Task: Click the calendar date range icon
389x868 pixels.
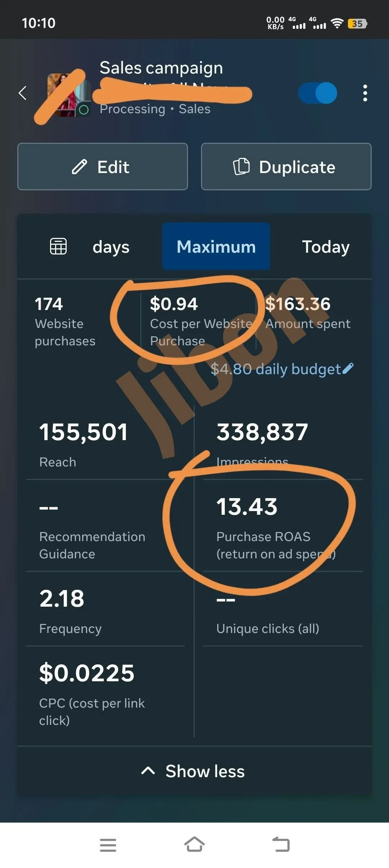Action: [x=58, y=247]
